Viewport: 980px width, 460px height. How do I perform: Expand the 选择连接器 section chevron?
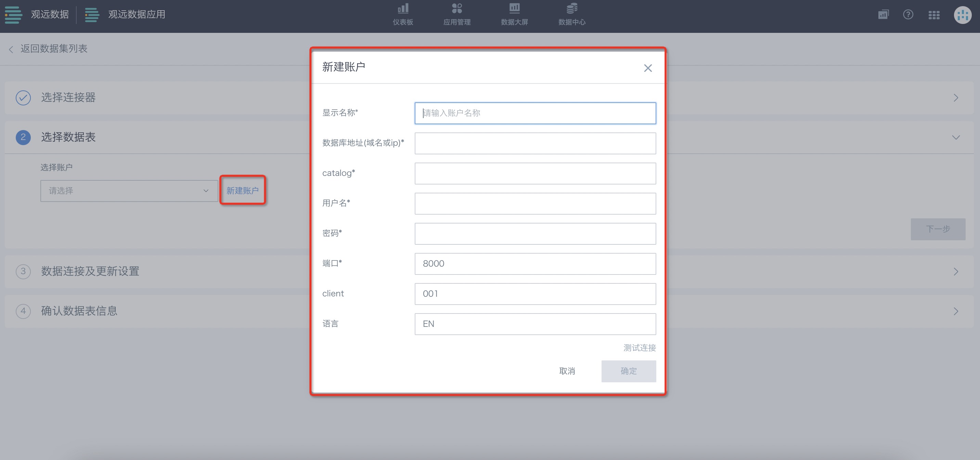(956, 98)
